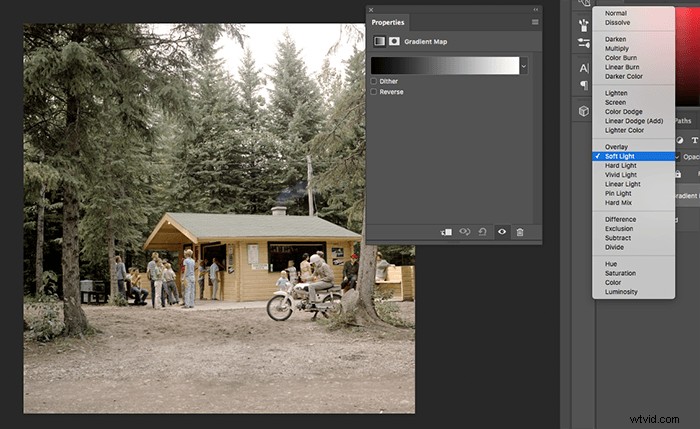
Task: Choose Saturation blend mode
Action: (633, 273)
